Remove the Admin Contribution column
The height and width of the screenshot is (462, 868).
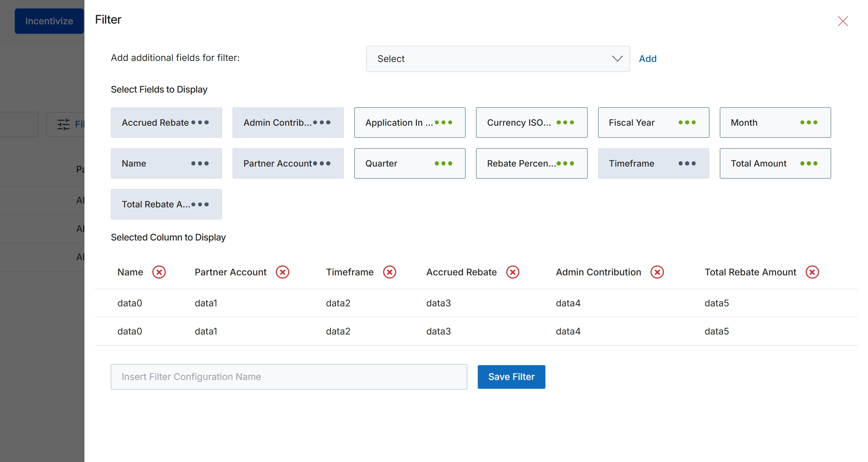pyautogui.click(x=657, y=272)
